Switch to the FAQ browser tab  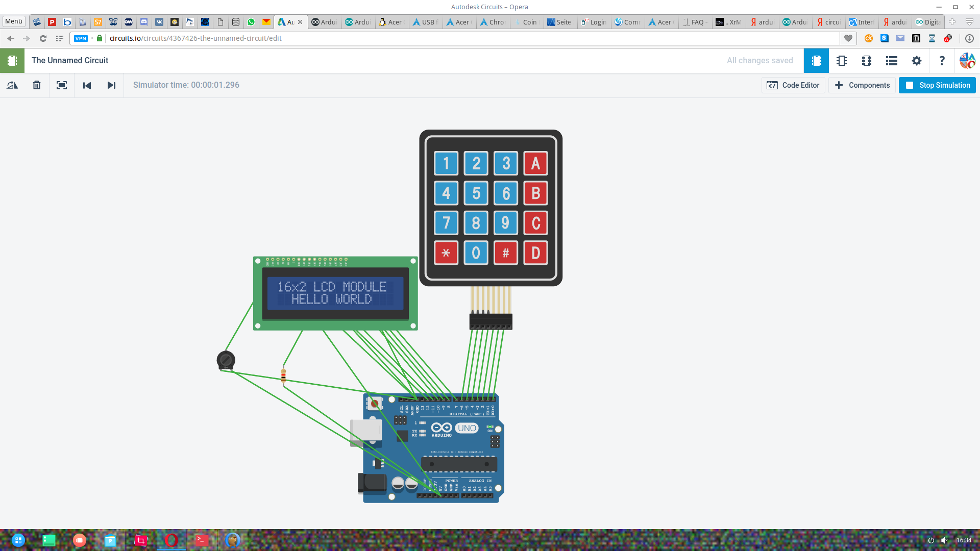(696, 22)
